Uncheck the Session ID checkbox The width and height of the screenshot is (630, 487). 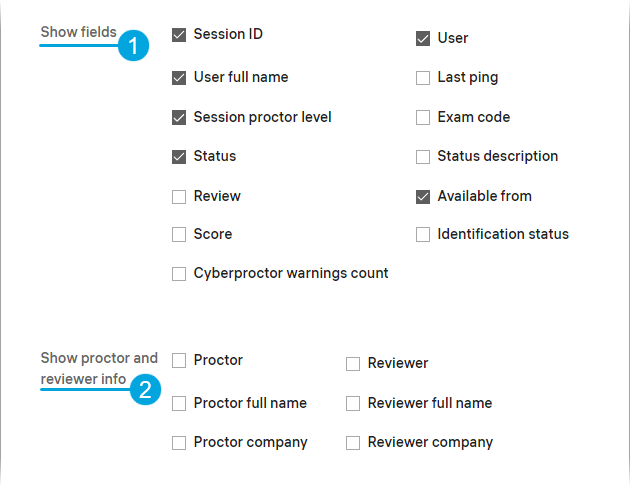(x=179, y=35)
